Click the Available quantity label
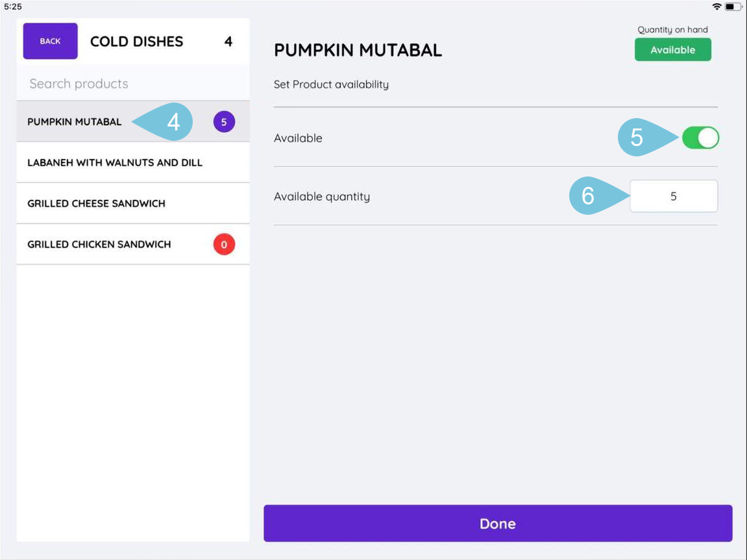Screen dimensions: 747x560 (x=321, y=196)
